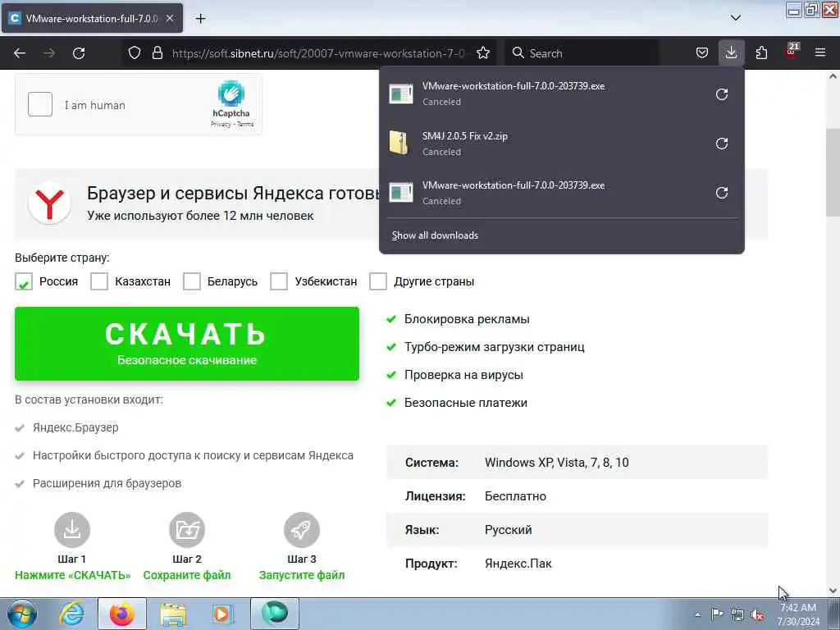Image resolution: width=840 pixels, height=630 pixels.
Task: Click the SM4J zip folder file icon
Action: click(399, 143)
